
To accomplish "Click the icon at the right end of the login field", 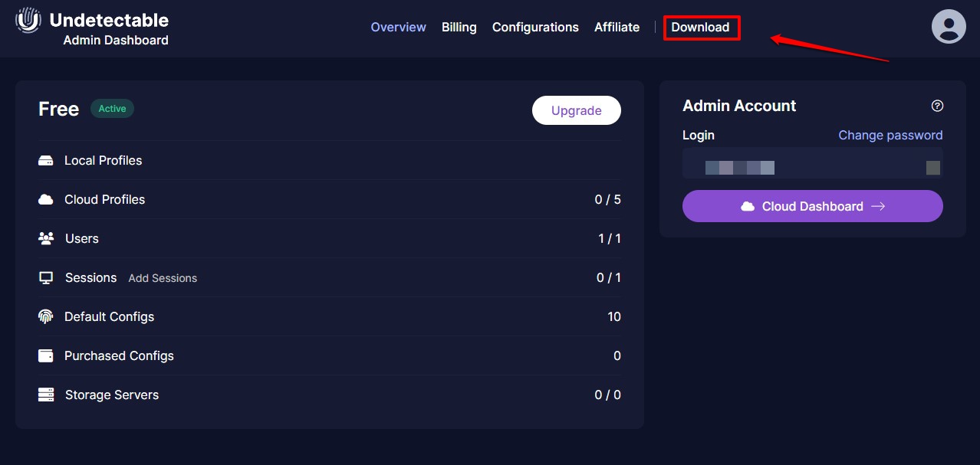I will click(x=933, y=168).
